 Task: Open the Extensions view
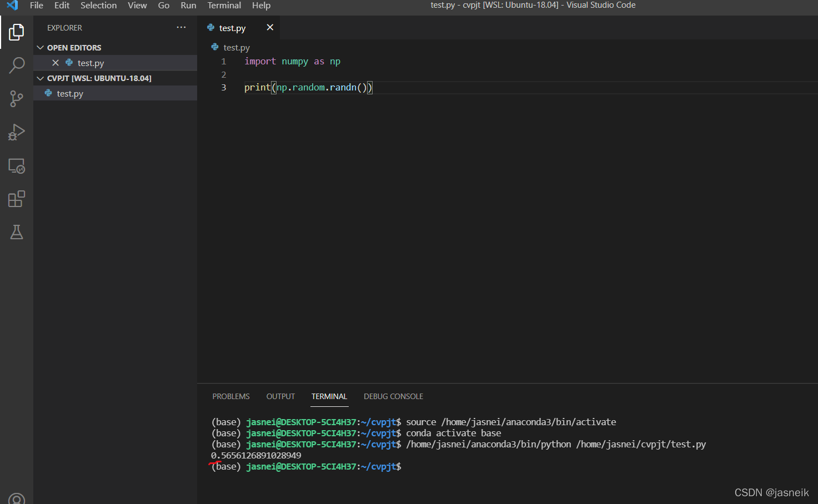(17, 199)
